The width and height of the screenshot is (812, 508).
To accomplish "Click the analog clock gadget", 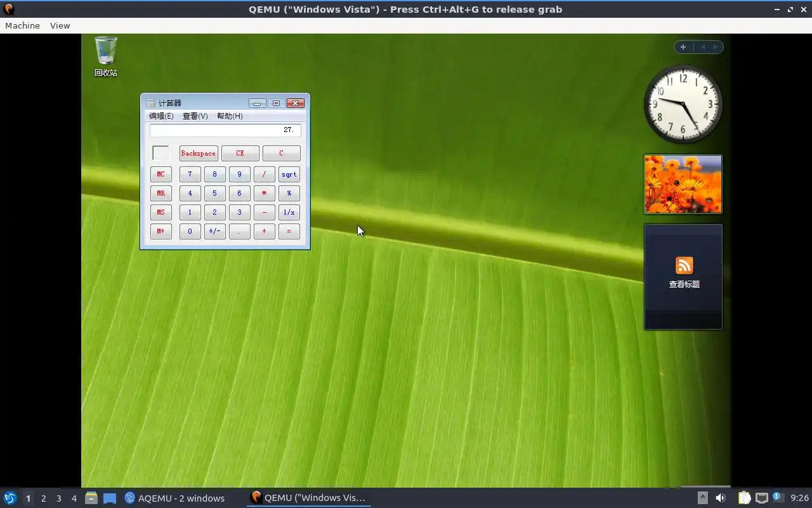I will tap(683, 104).
